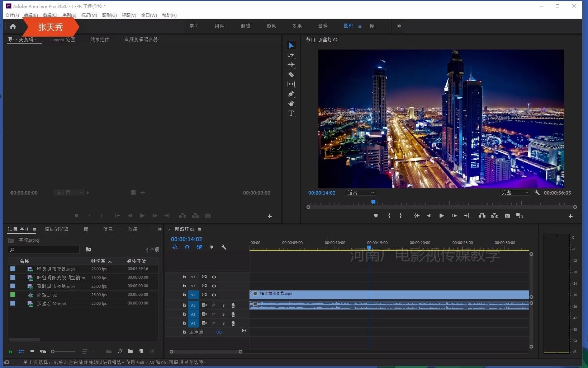Screen dimensions: 588x368
Task: Click the Export Frame camera icon
Action: (507, 216)
